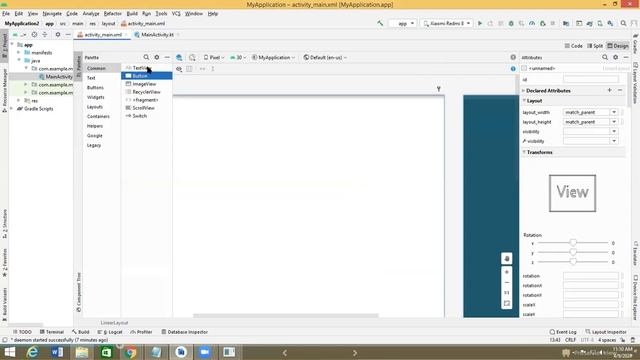
Task: Open the Pixel device dropdown
Action: (214, 58)
